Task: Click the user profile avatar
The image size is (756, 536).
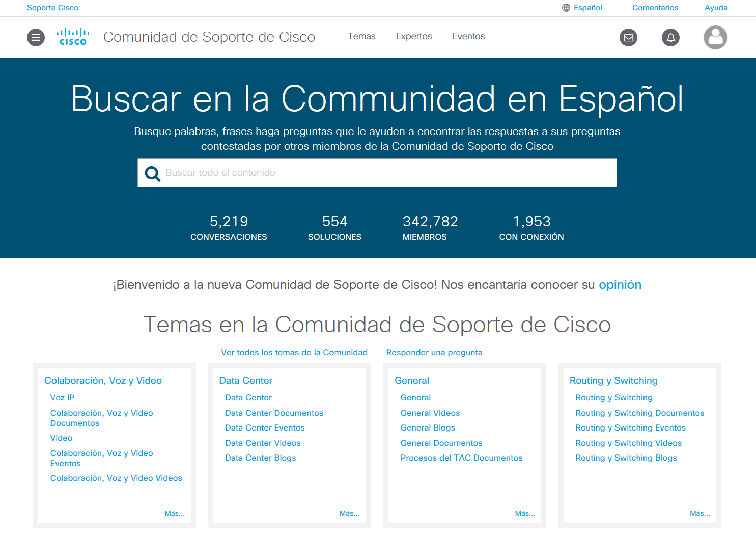Action: [x=715, y=37]
